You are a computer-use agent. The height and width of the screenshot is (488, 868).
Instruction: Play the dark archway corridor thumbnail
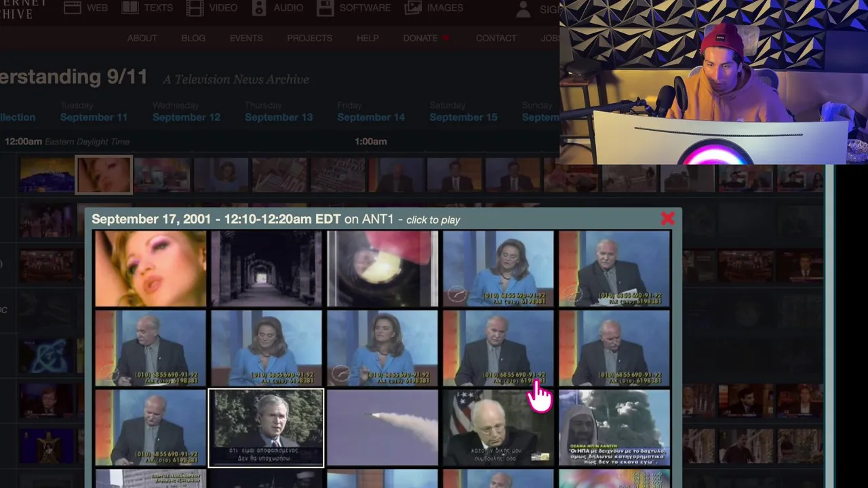pyautogui.click(x=267, y=268)
